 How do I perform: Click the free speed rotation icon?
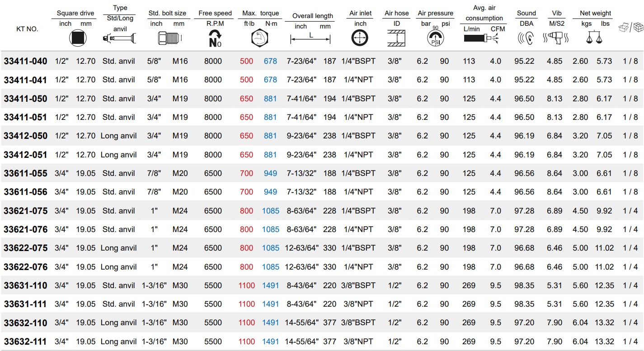point(215,38)
